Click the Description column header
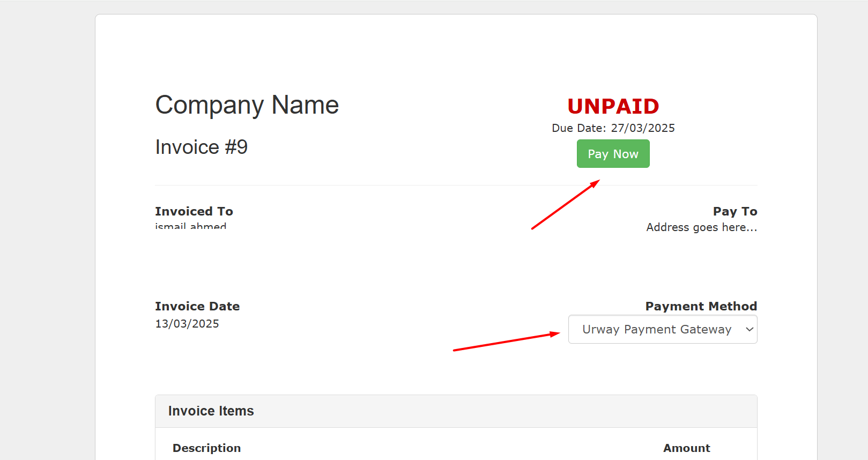The image size is (868, 460). tap(206, 448)
